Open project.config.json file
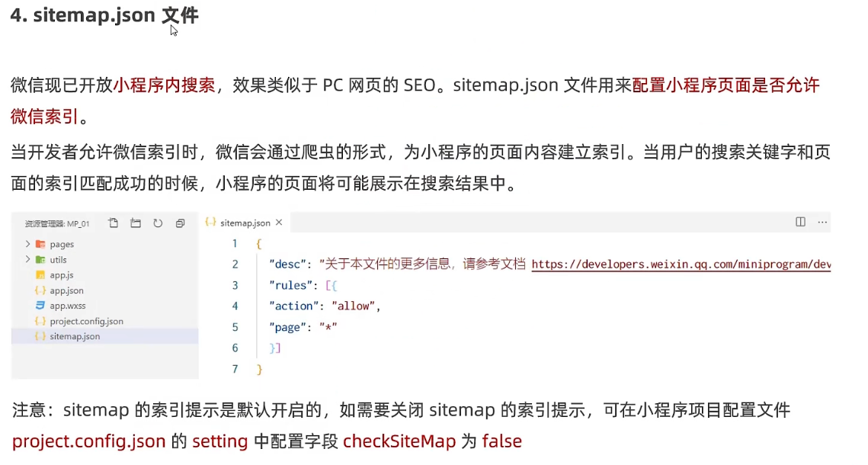The image size is (868, 465). (x=86, y=321)
